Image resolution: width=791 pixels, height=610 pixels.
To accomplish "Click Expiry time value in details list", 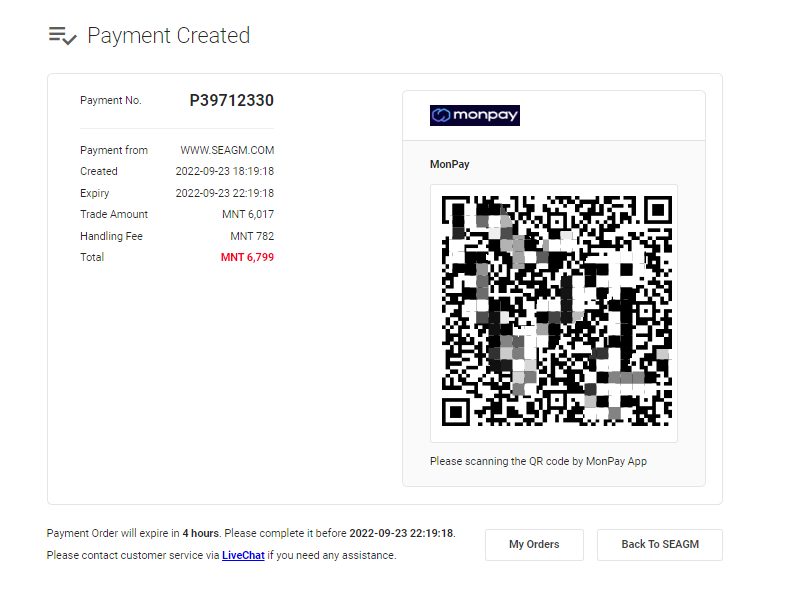I will click(x=224, y=193).
